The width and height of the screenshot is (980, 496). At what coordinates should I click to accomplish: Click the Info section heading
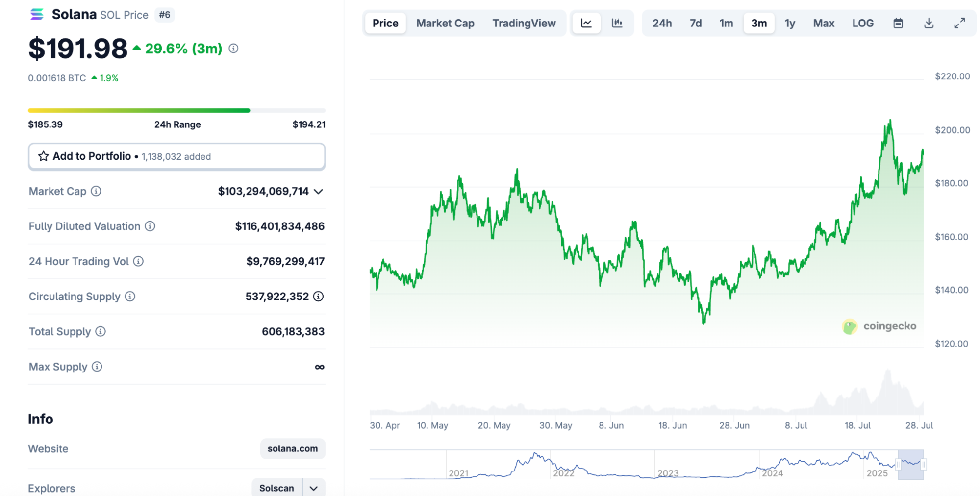pyautogui.click(x=41, y=419)
